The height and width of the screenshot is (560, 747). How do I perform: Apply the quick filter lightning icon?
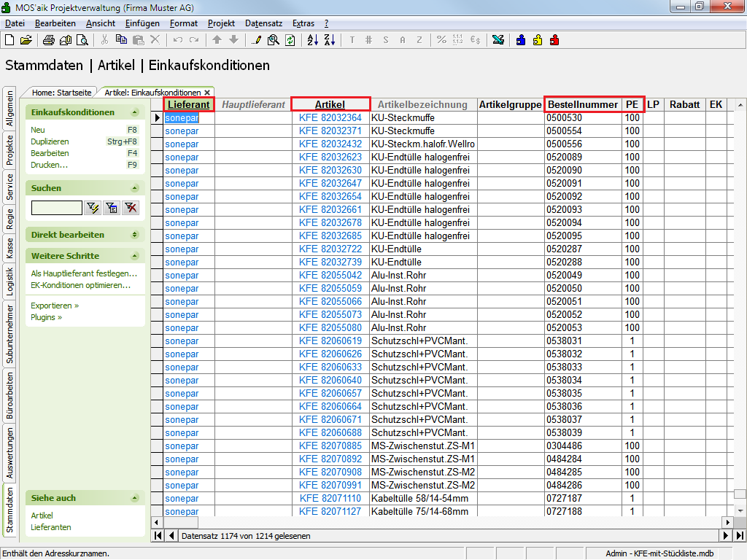93,209
